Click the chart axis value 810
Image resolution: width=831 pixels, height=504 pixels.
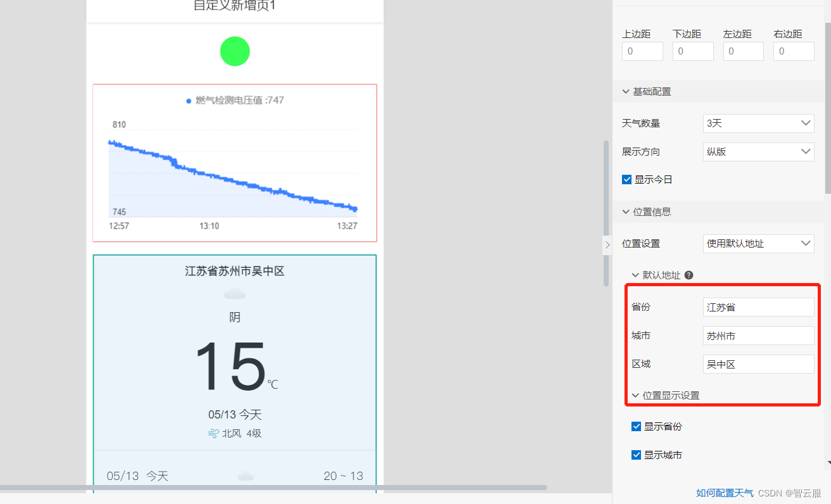coord(119,125)
